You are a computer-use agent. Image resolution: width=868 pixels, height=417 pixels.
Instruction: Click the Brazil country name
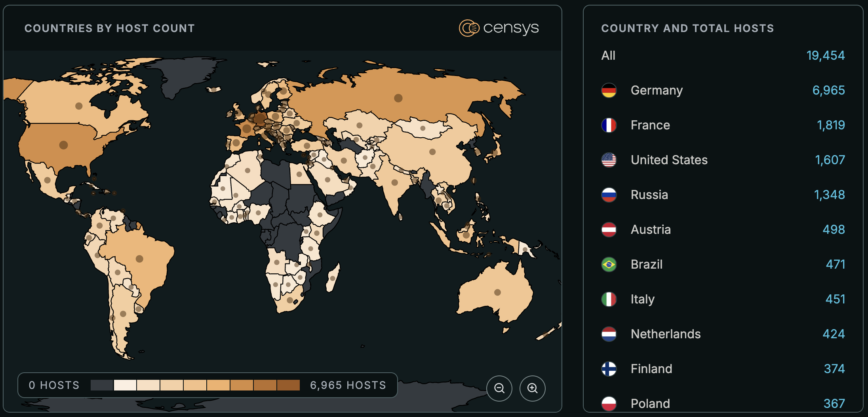tap(647, 264)
